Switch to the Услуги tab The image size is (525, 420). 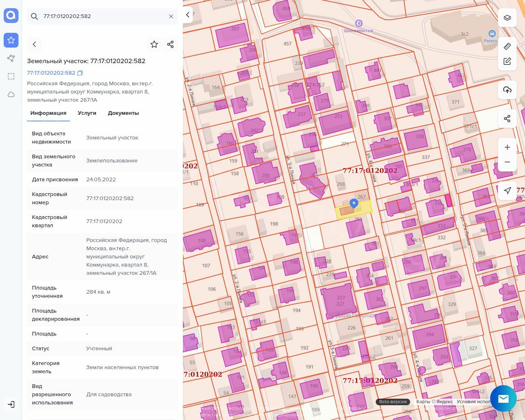coord(87,113)
